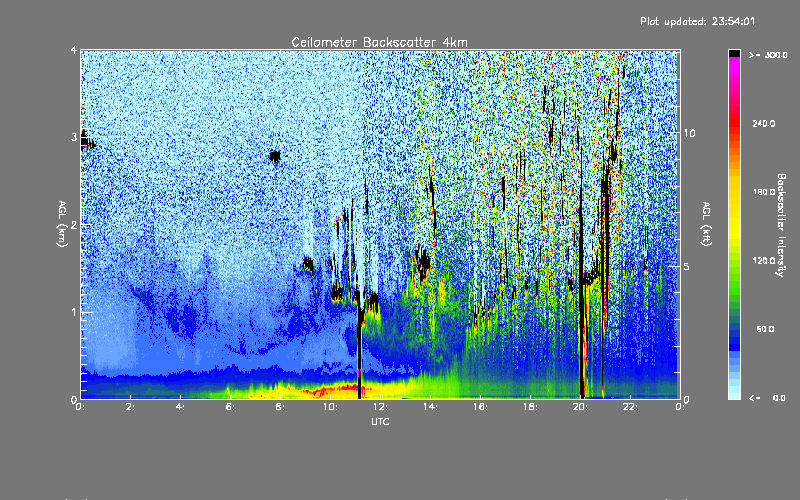The width and height of the screenshot is (800, 500).
Task: Click the "4" tick on the km axis
Action: click(x=74, y=51)
